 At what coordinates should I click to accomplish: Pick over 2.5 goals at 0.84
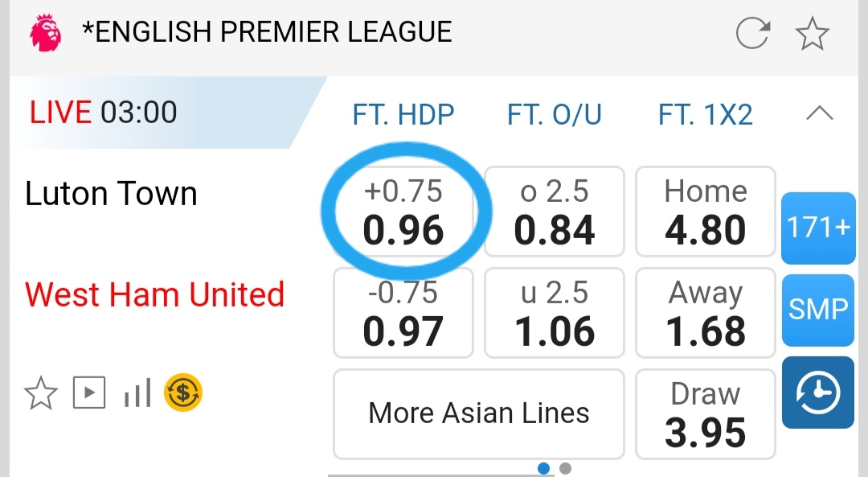(555, 212)
